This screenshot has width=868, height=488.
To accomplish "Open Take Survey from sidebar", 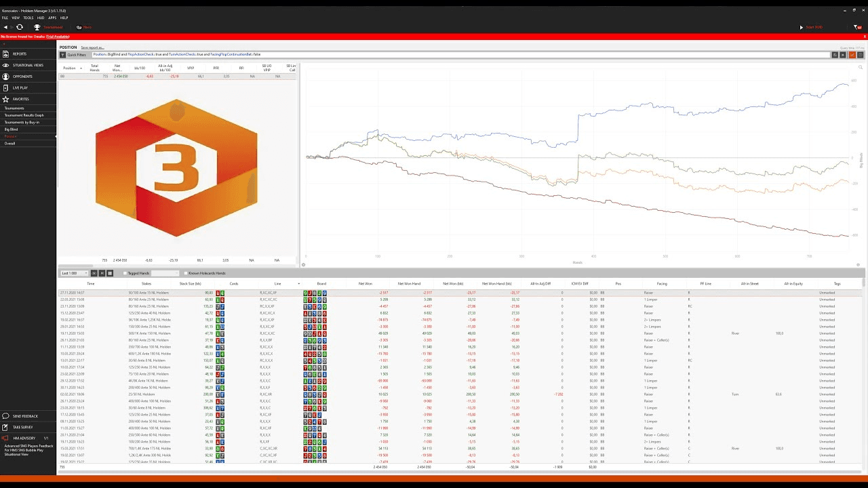I will (x=28, y=428).
